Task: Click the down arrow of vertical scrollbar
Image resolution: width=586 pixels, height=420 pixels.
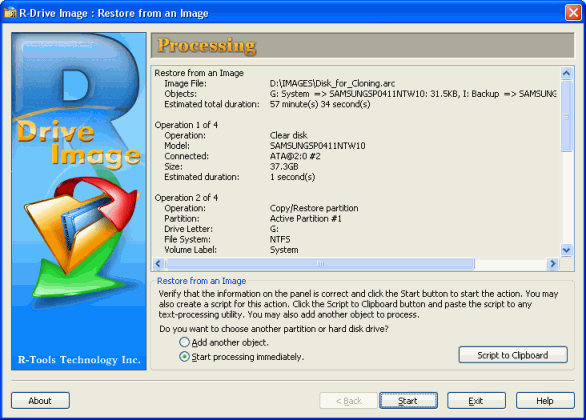Action: [x=566, y=250]
